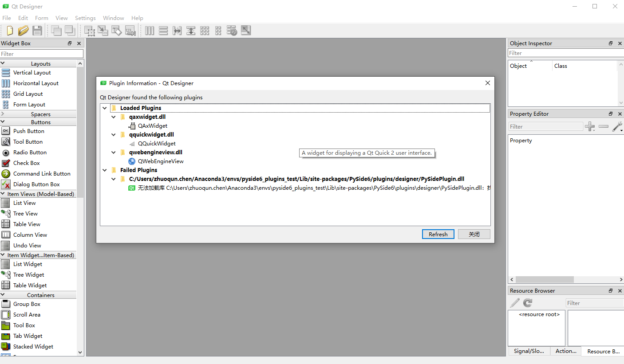Open an existing form file

click(23, 30)
